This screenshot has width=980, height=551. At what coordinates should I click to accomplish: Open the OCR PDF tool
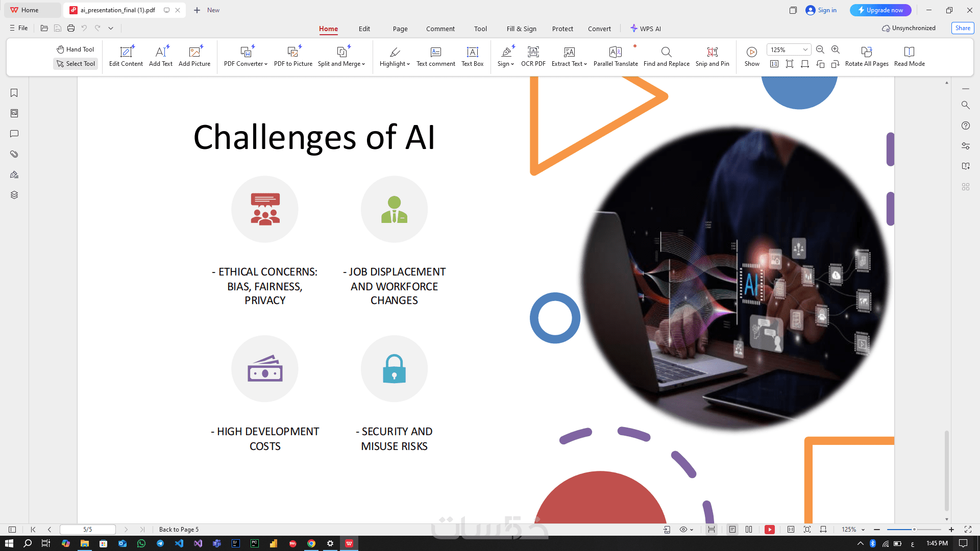[x=533, y=56]
